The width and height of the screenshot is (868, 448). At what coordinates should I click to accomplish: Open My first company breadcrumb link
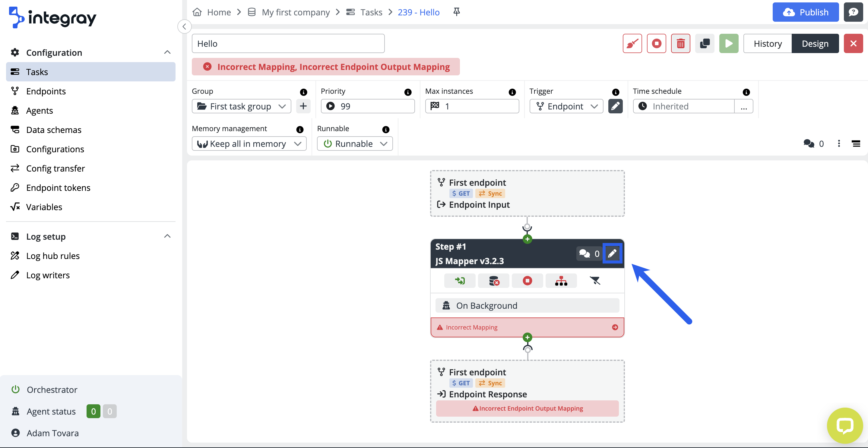coord(296,12)
